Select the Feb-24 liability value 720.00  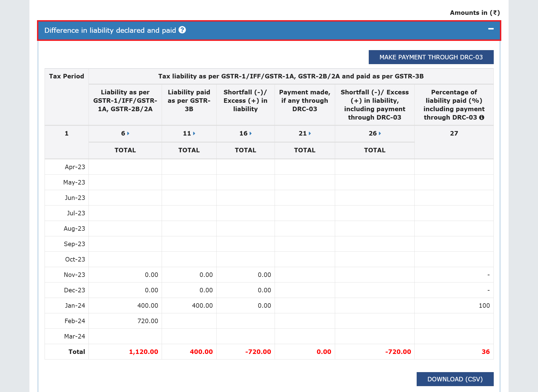148,321
